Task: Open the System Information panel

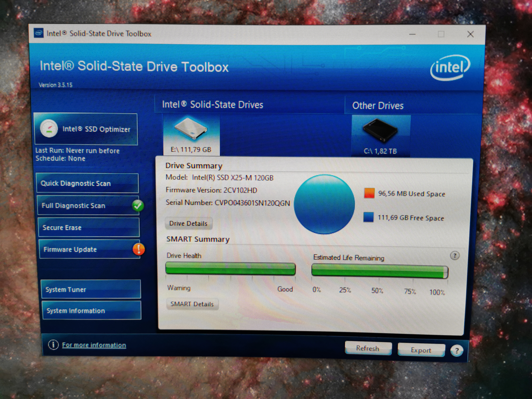Action: (x=92, y=310)
